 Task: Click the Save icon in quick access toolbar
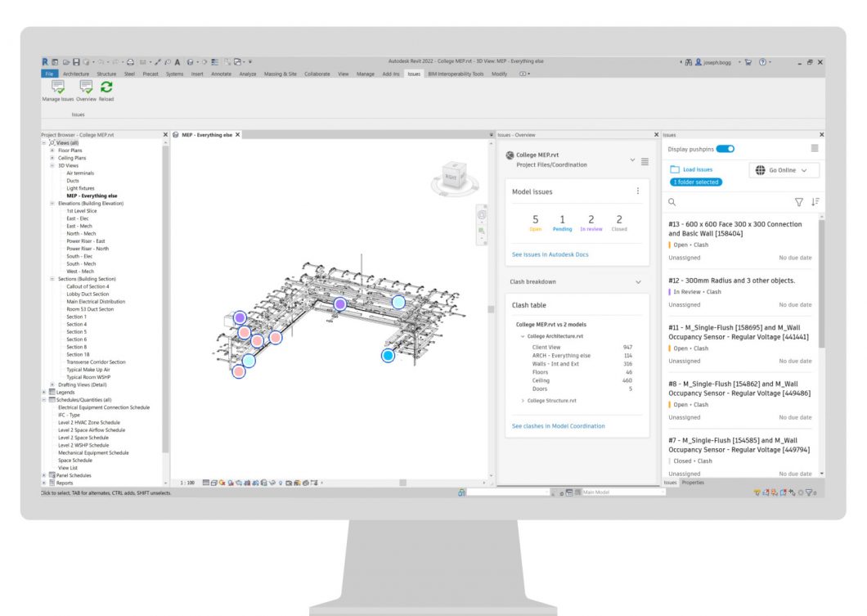click(76, 62)
